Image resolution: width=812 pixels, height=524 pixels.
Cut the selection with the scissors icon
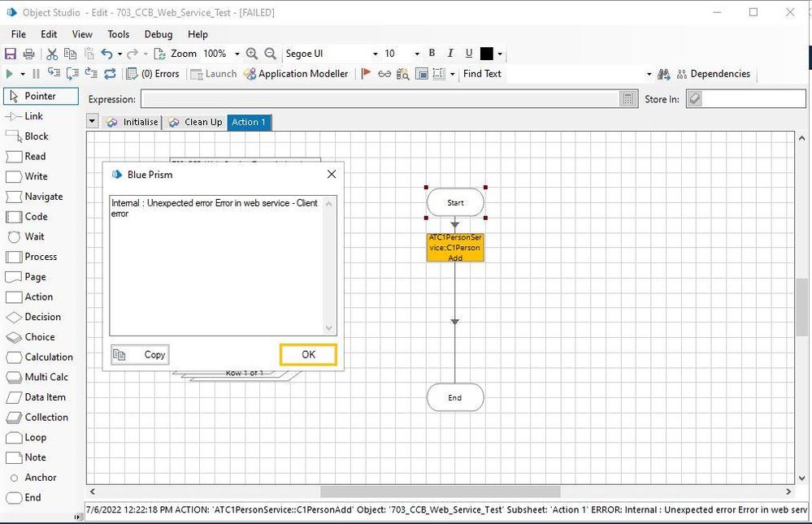(52, 54)
